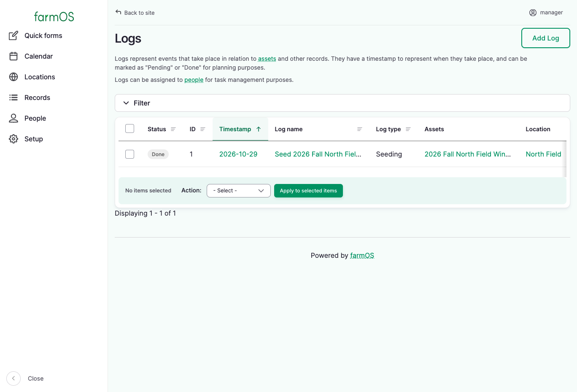Click the Status column sort icon
Image resolution: width=577 pixels, height=392 pixels.
point(173,129)
